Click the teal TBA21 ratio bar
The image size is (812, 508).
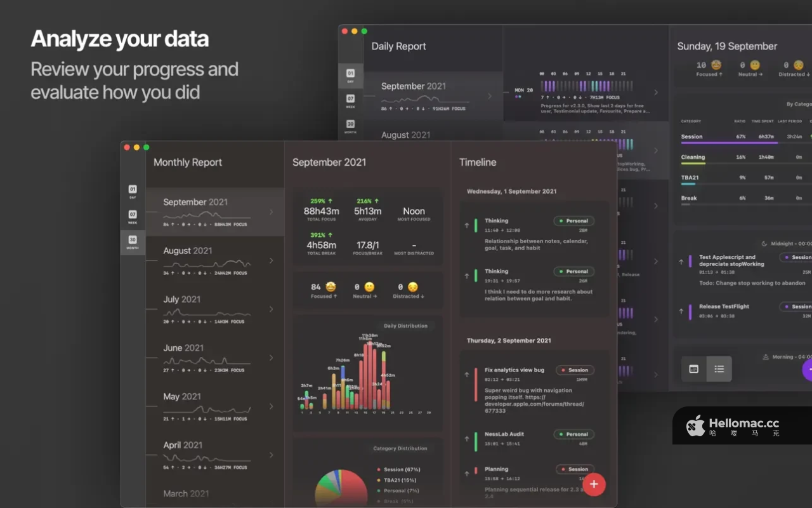click(x=688, y=184)
